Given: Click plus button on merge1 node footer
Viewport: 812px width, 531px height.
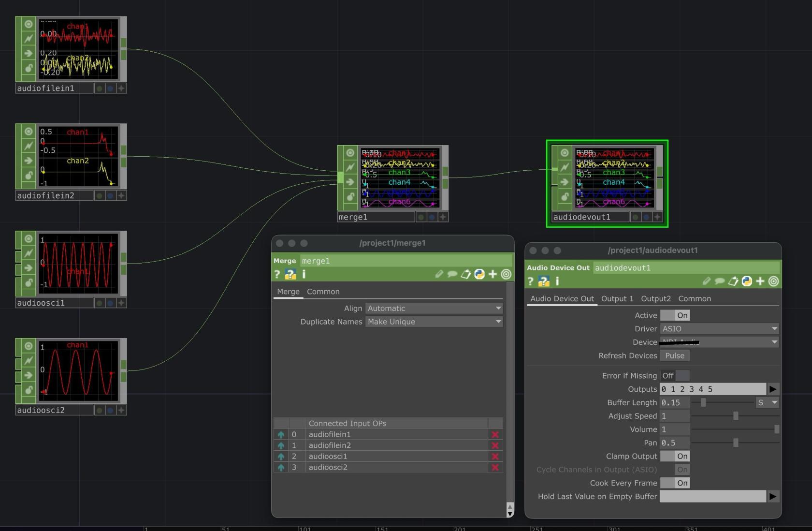Looking at the screenshot, I should click(x=443, y=217).
